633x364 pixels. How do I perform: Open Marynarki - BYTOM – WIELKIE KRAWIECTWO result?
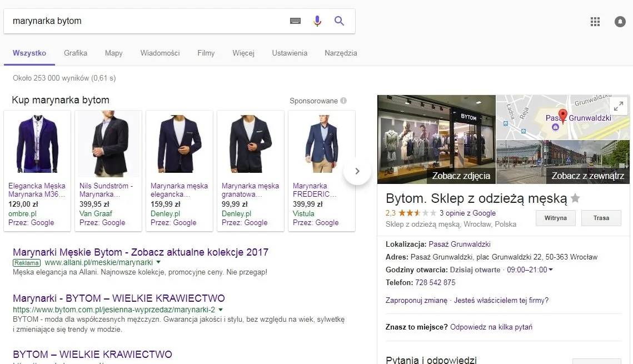click(x=119, y=298)
